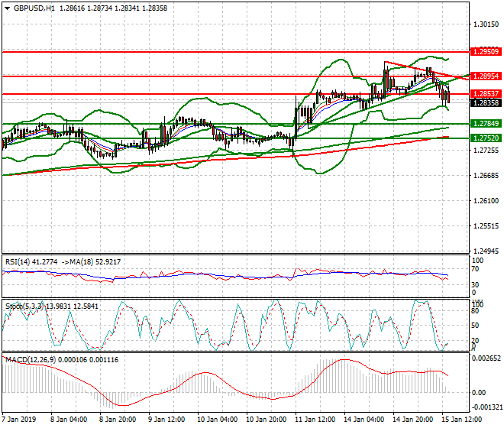Viewport: 504px width, 428px height.
Task: Click the 8 Jan 20:00 time label
Action: 118,420
